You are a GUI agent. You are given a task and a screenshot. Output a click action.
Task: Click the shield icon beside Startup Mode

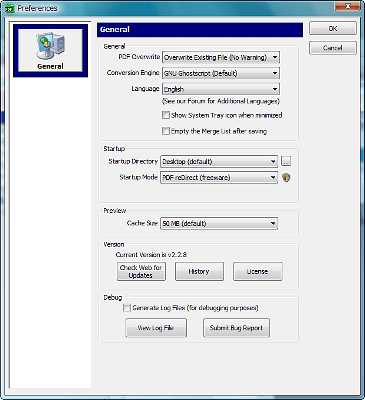coord(286,177)
